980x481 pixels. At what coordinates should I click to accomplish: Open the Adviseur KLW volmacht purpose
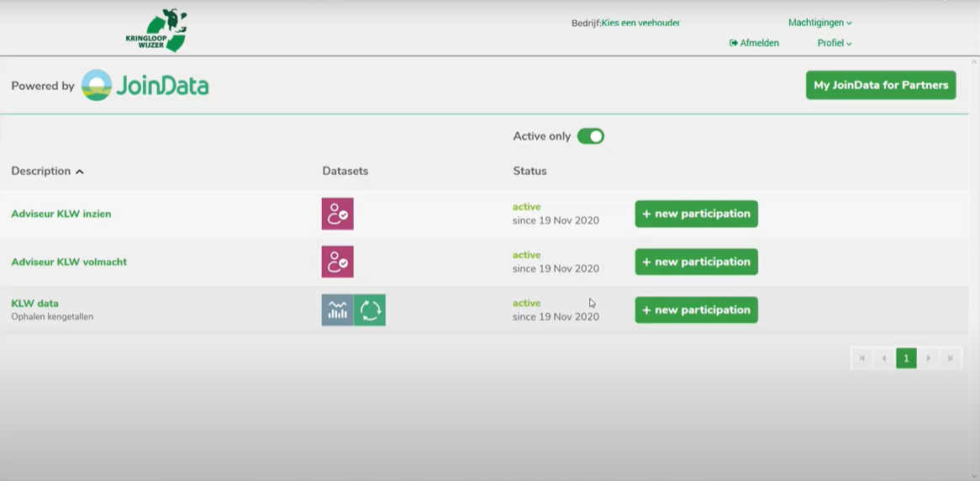[69, 262]
